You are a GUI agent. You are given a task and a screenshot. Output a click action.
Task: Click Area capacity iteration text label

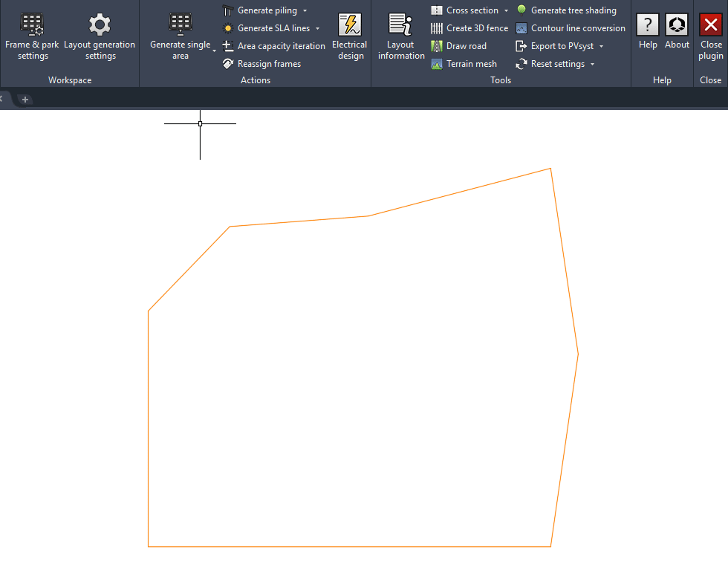pos(282,46)
